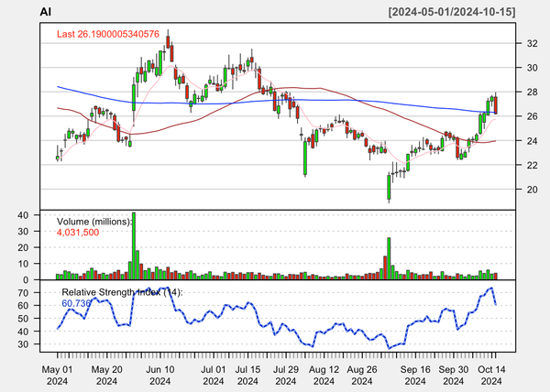The width and height of the screenshot is (550, 392).
Task: Select the Jul 15 2024 axis date
Action: coord(249,374)
